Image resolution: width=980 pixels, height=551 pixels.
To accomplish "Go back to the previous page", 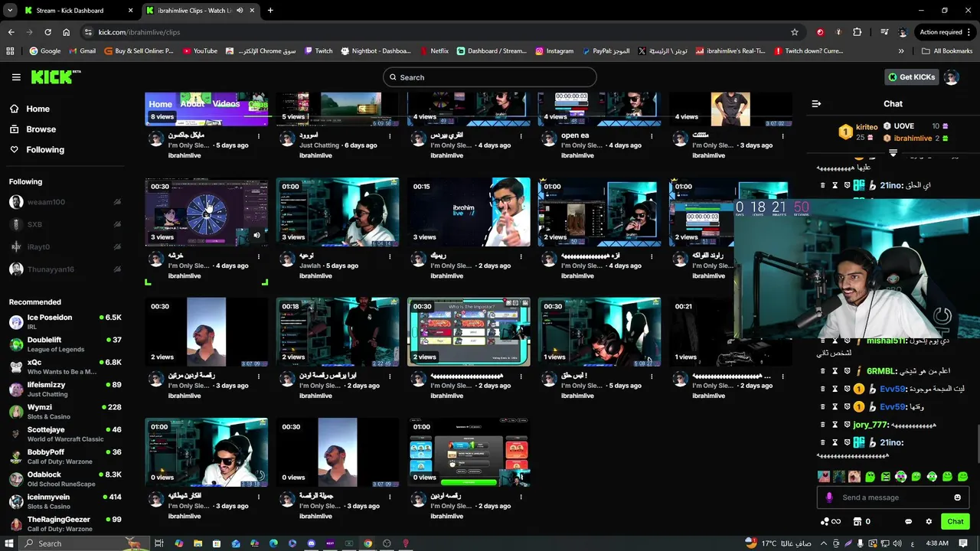I will pyautogui.click(x=11, y=32).
